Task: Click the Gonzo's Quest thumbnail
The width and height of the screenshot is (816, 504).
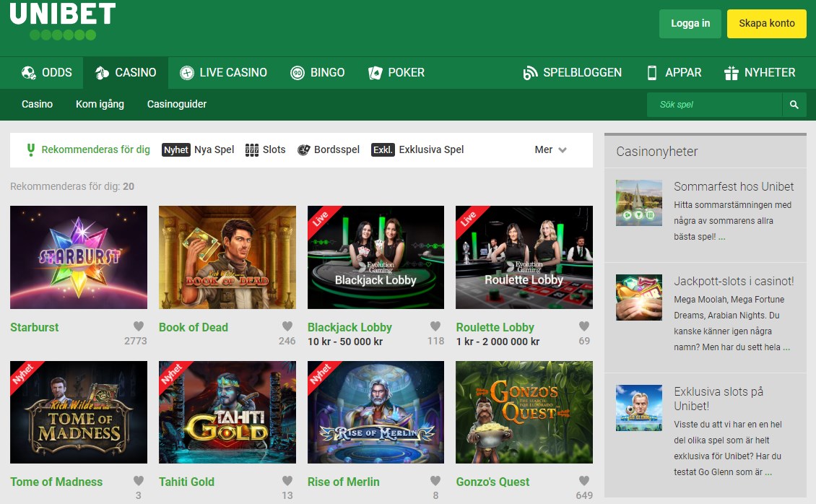Action: pyautogui.click(x=524, y=412)
